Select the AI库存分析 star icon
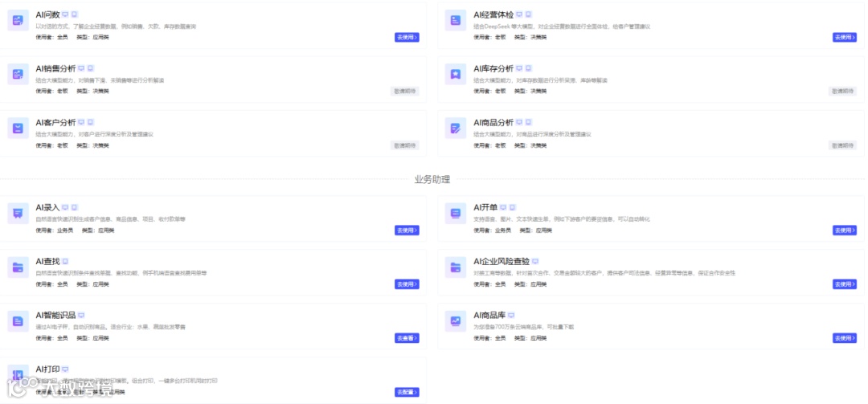The width and height of the screenshot is (868, 404). [x=456, y=74]
